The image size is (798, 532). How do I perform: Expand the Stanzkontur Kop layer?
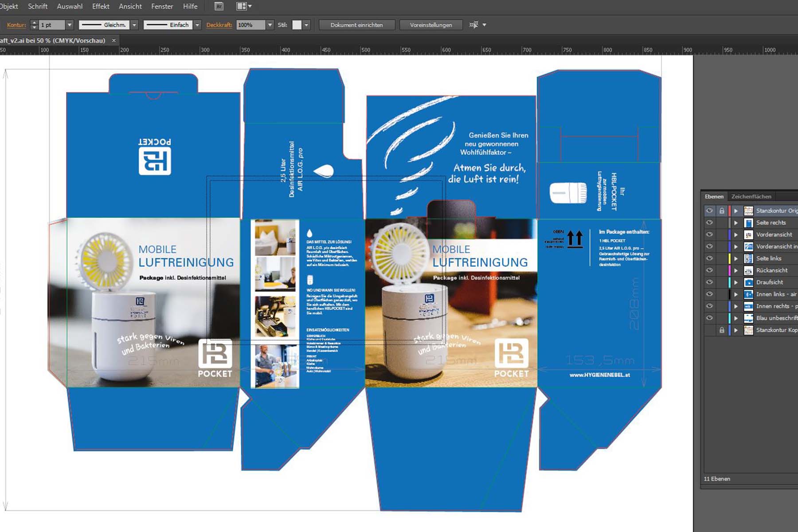[x=736, y=330]
